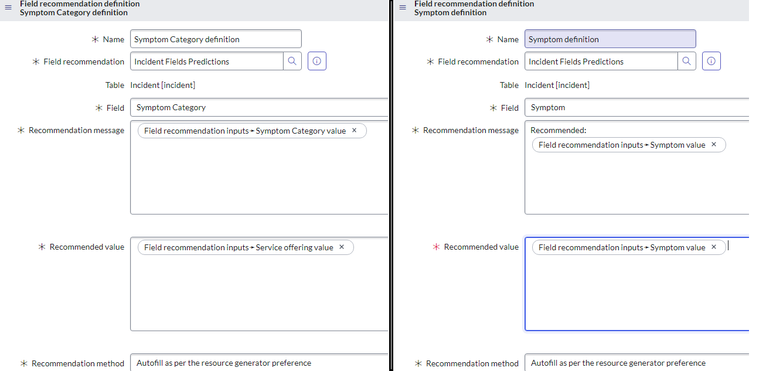Preview record info icon in Symptom Category form
This screenshot has width=766, height=371.
[317, 61]
